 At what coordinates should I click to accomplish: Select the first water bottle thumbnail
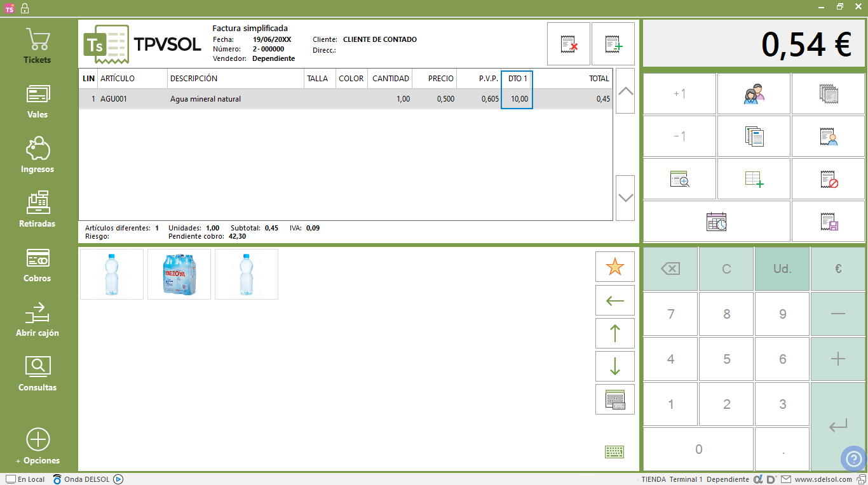tap(112, 274)
